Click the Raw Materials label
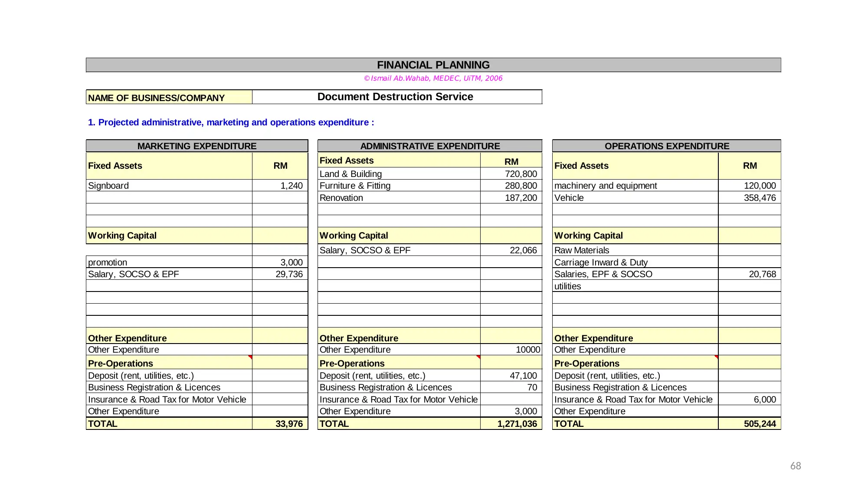 (x=582, y=250)
